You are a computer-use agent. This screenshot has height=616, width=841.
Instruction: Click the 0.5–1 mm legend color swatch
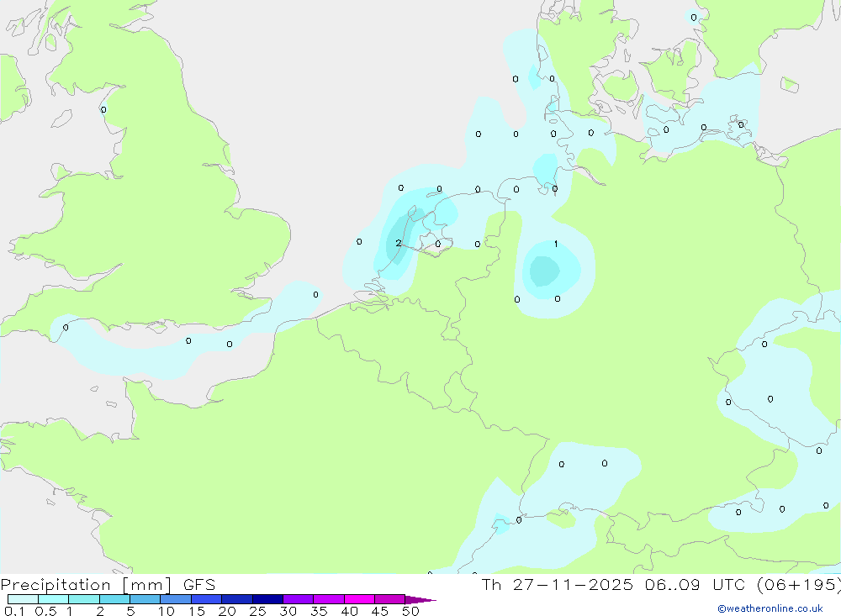[x=54, y=599]
